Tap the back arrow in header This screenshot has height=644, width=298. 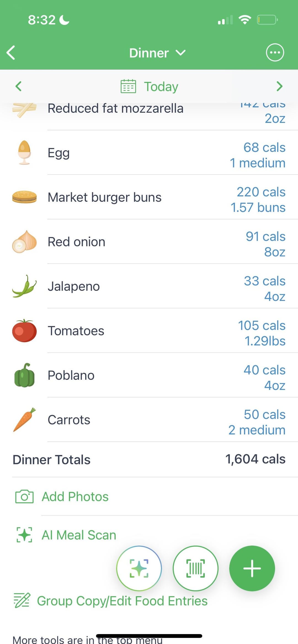click(x=11, y=53)
